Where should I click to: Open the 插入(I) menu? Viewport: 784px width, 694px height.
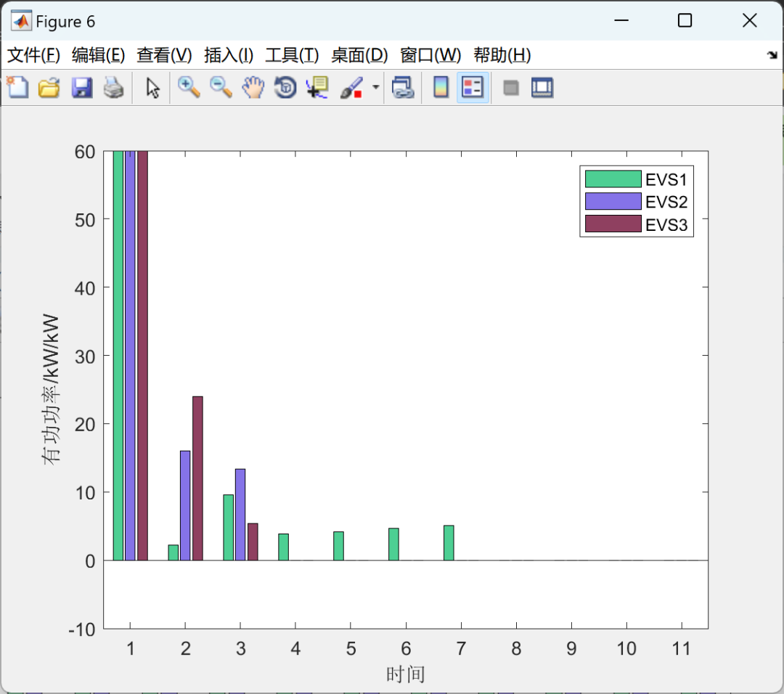coord(229,55)
